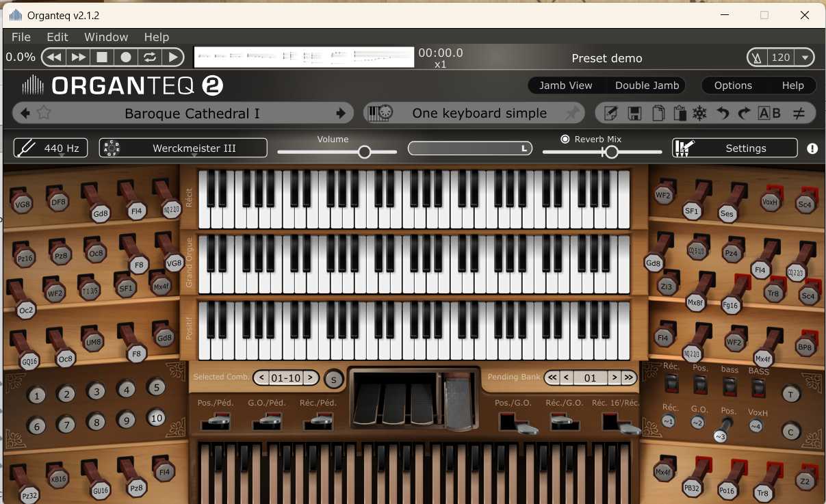The height and width of the screenshot is (504, 826).
Task: Click the edit preset pencil icon
Action: (x=611, y=114)
